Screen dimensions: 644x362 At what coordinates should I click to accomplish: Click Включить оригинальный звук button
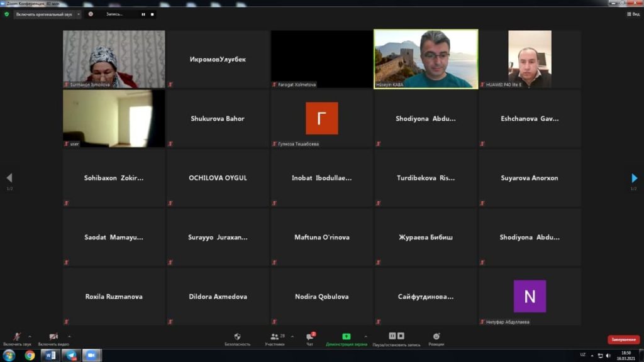tap(44, 14)
